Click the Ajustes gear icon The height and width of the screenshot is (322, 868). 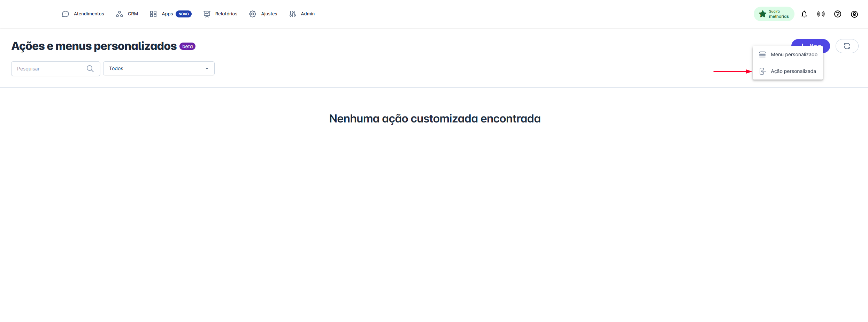coord(253,14)
